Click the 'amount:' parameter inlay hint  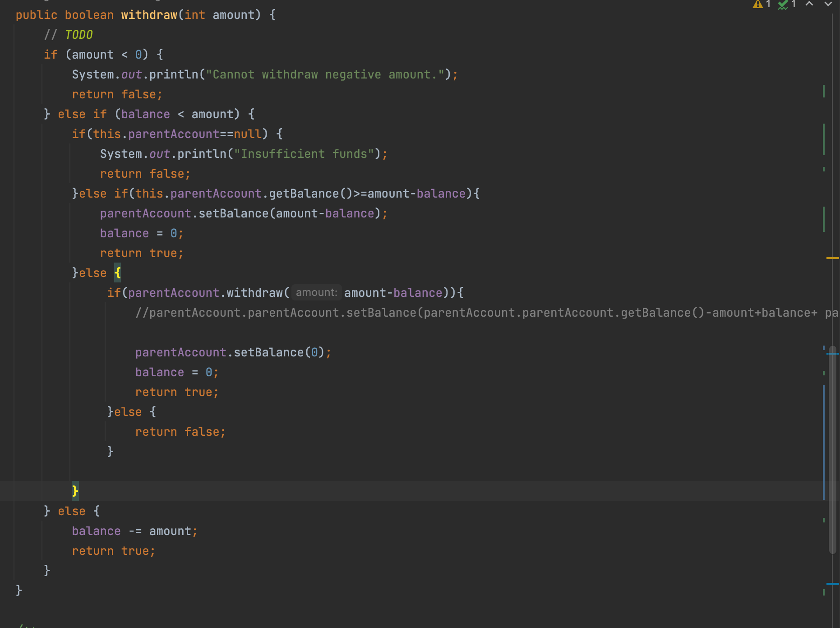(x=316, y=293)
